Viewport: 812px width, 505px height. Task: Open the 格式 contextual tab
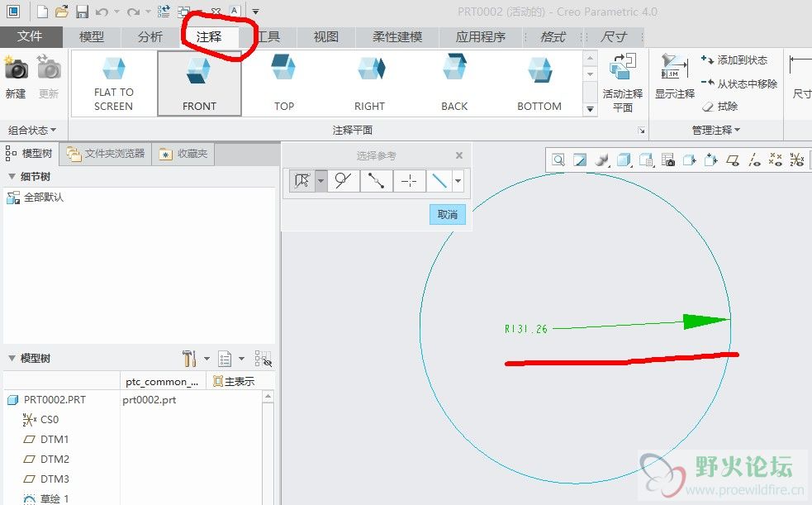click(553, 36)
